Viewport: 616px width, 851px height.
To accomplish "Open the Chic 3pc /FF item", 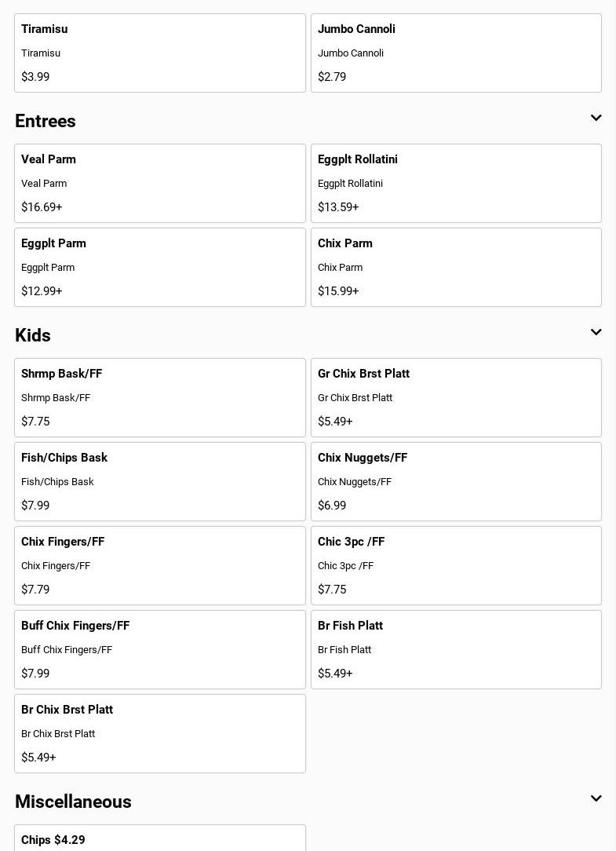I will tap(456, 566).
